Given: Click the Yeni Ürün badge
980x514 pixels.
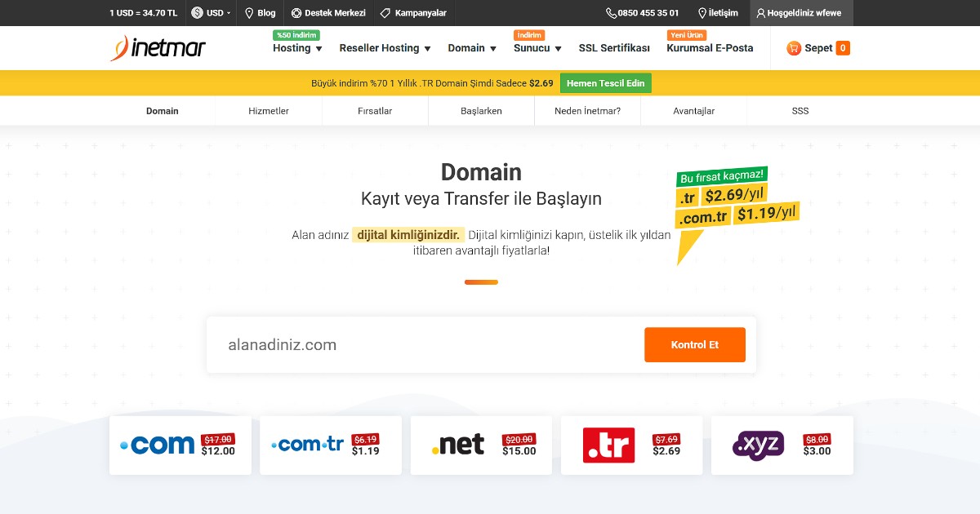Looking at the screenshot, I should pos(687,35).
